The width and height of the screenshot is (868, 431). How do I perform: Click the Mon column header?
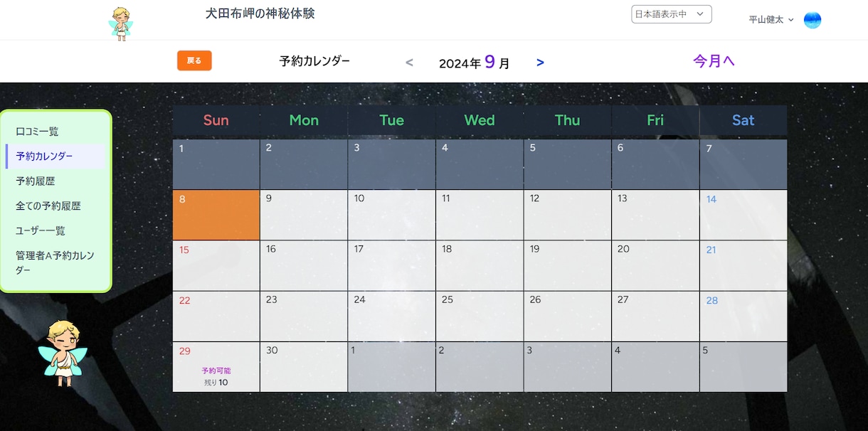[x=304, y=120]
